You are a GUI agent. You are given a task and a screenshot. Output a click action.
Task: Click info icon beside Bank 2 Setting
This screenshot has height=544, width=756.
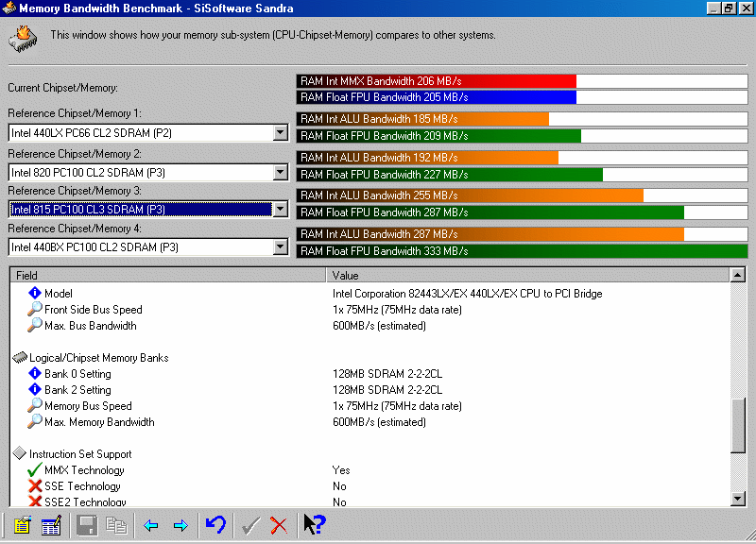pos(35,389)
